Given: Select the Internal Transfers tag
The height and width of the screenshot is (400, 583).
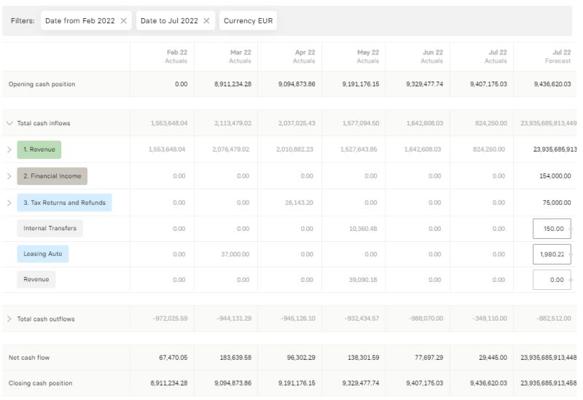Looking at the screenshot, I should pyautogui.click(x=50, y=228).
